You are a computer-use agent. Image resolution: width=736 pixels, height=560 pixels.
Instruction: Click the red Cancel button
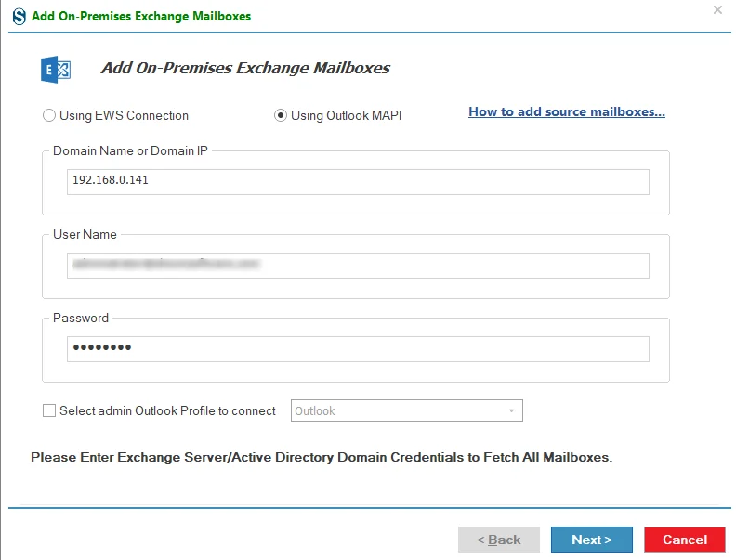point(684,540)
